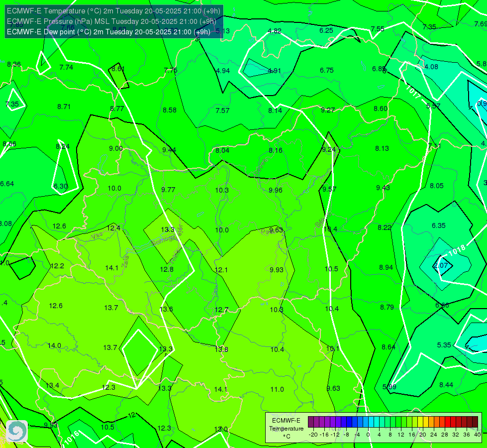Click the 8.58 temperature value
Screen dimensions: 487x448
pos(170,110)
